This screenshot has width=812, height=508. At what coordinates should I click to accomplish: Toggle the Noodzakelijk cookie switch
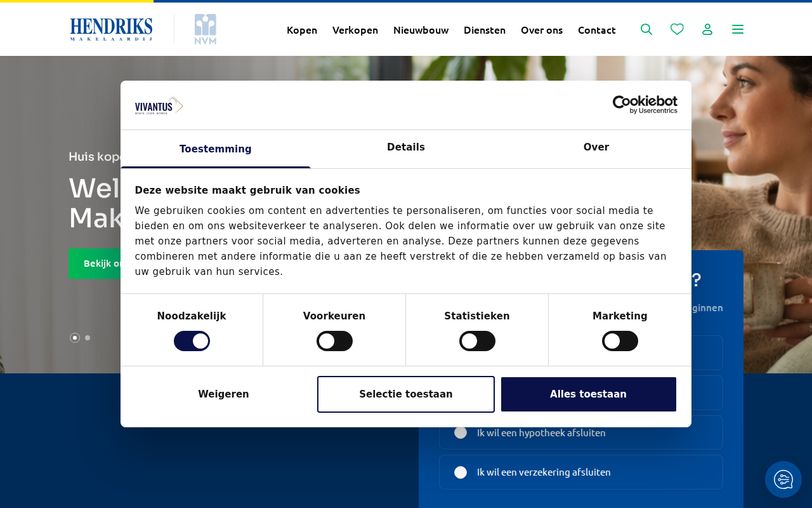point(192,341)
